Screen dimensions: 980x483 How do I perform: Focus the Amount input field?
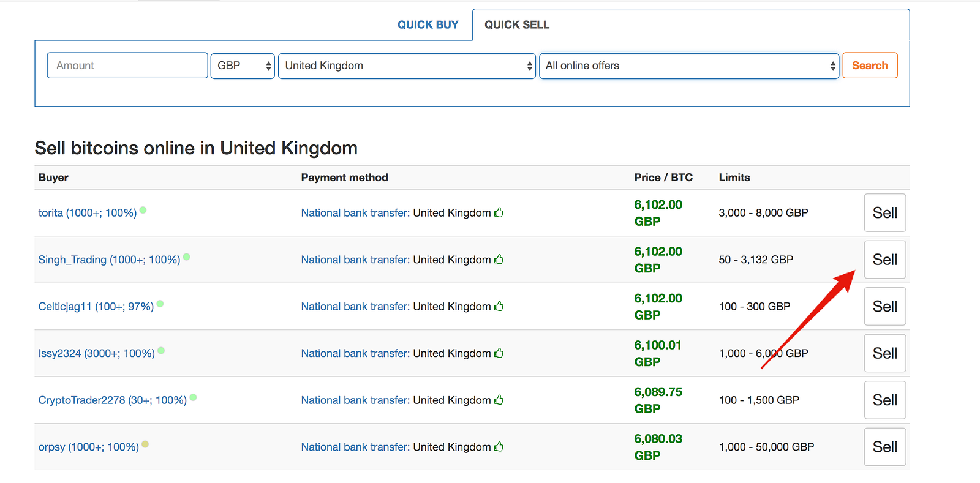tap(127, 66)
